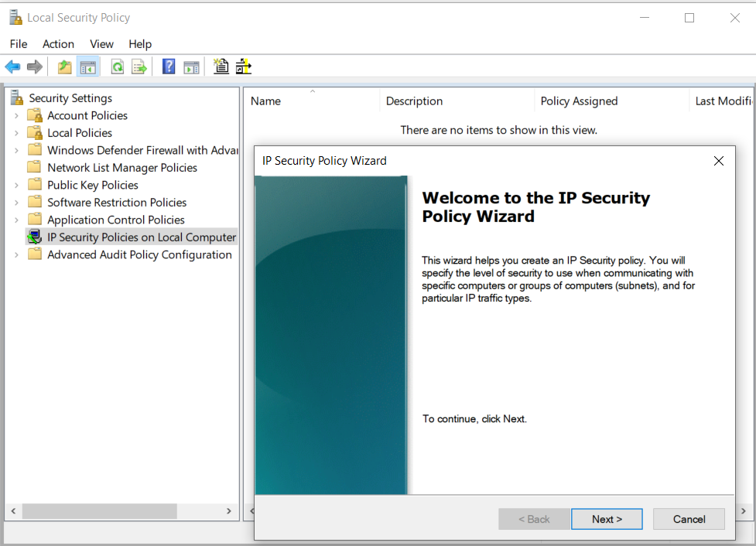Viewport: 756px width, 546px height.
Task: Select Public Key Policies in the tree
Action: click(x=93, y=185)
